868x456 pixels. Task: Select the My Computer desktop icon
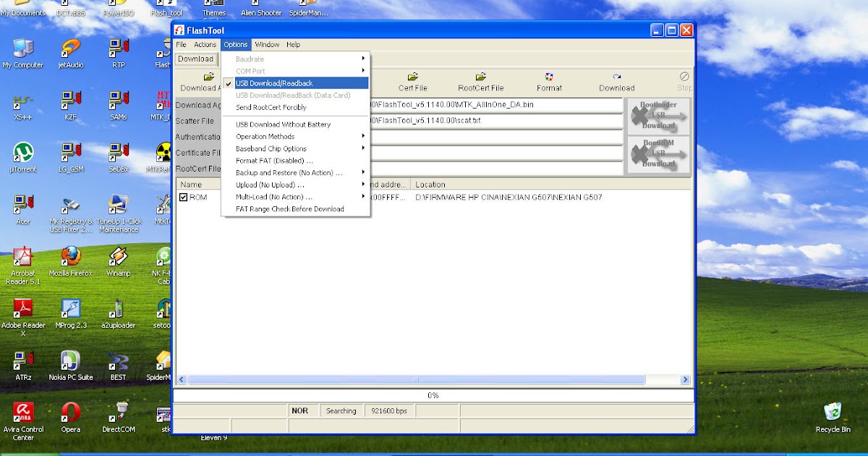[x=23, y=48]
